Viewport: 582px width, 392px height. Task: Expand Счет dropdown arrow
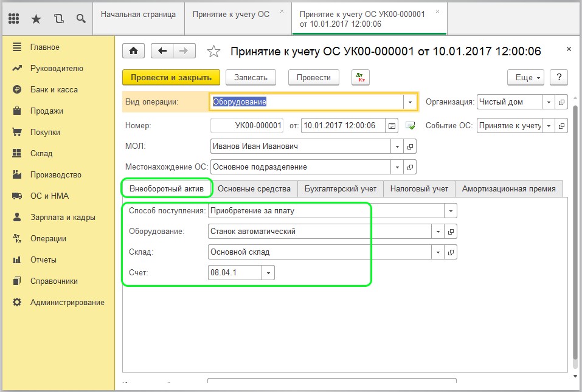click(x=268, y=273)
